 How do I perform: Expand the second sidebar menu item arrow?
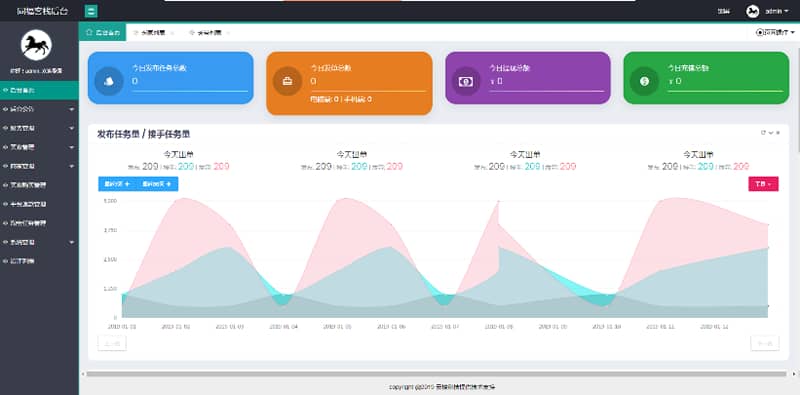point(71,109)
